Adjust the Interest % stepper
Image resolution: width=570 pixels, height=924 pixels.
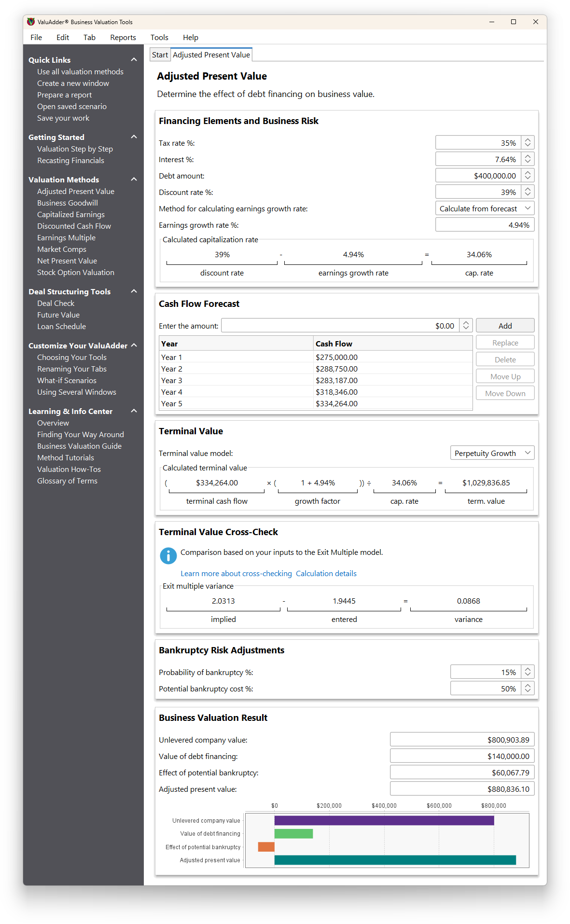[528, 159]
